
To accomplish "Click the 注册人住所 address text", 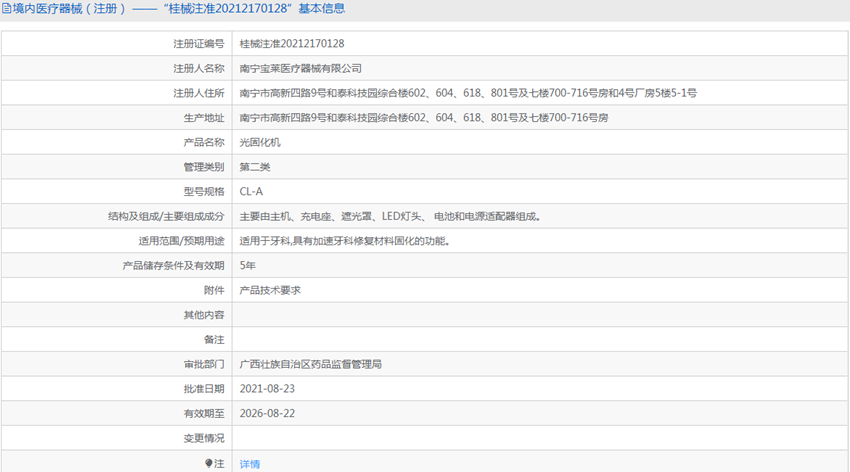I will (468, 93).
